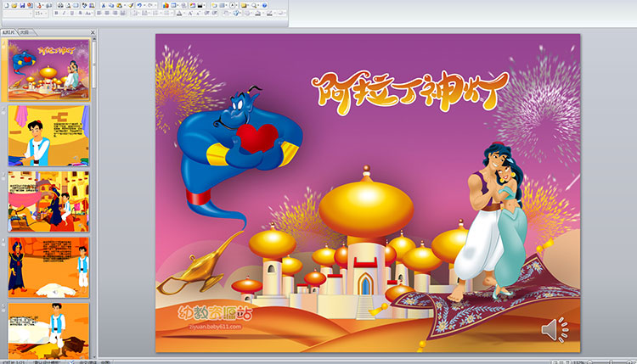Select the fourth slide thumbnail with the sorcerer
The image size is (637, 364).
(48, 267)
